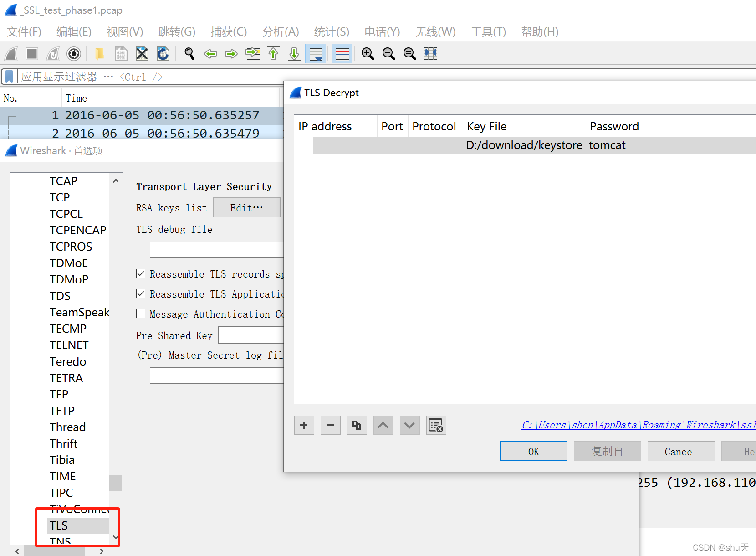The width and height of the screenshot is (756, 556).
Task: Move the key entry up
Action: coord(383,426)
